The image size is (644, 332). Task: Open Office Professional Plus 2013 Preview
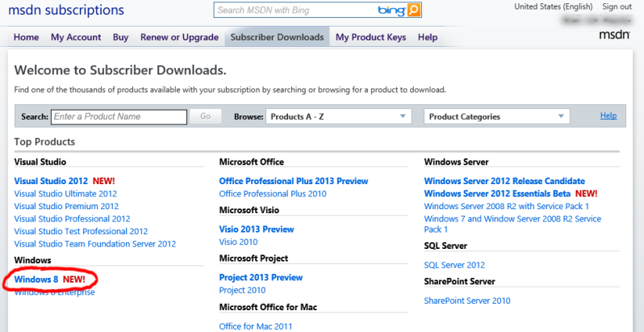tap(293, 181)
